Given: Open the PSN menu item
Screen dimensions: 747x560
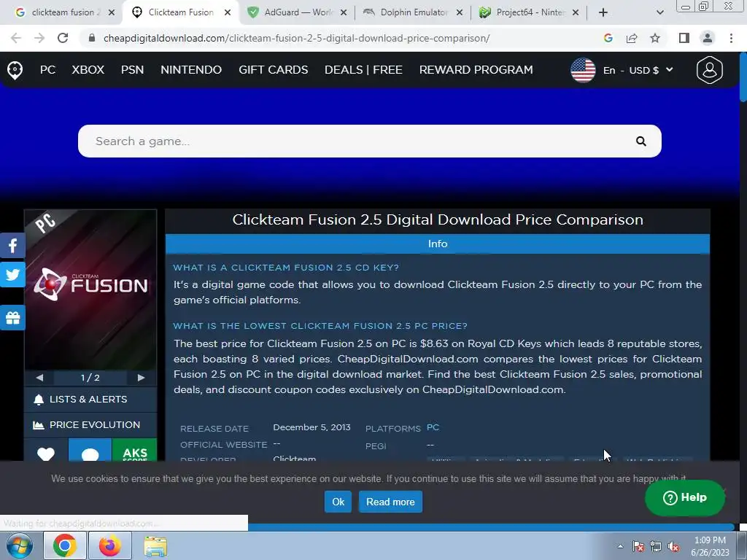Looking at the screenshot, I should (133, 70).
